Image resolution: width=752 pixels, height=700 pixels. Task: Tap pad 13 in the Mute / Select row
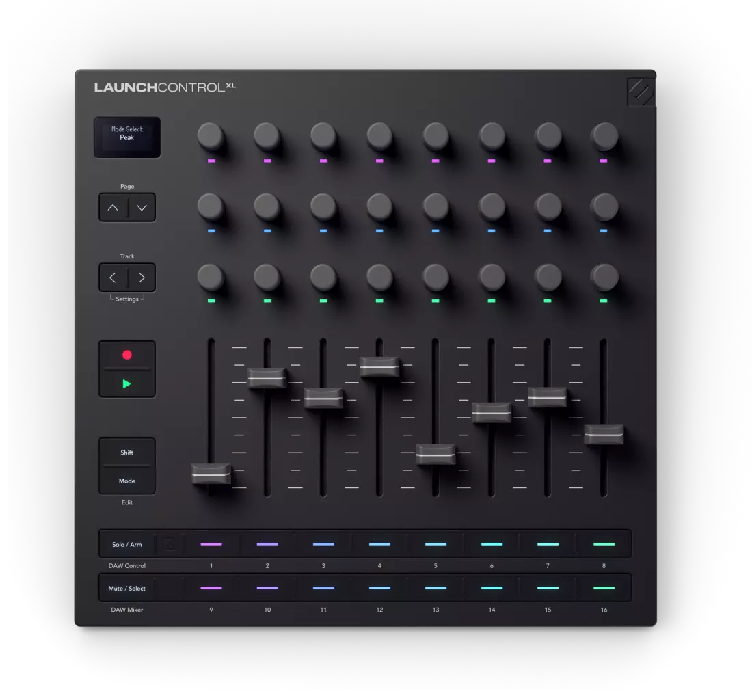[x=435, y=588]
